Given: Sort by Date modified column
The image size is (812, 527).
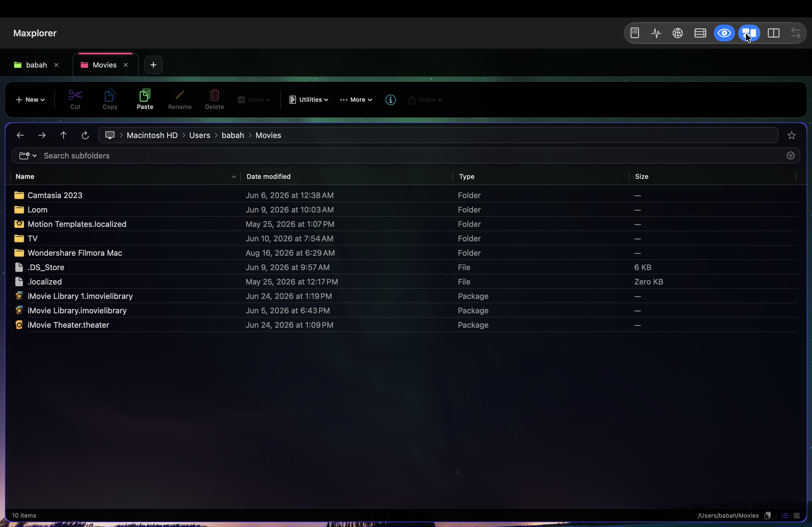Looking at the screenshot, I should (x=268, y=176).
